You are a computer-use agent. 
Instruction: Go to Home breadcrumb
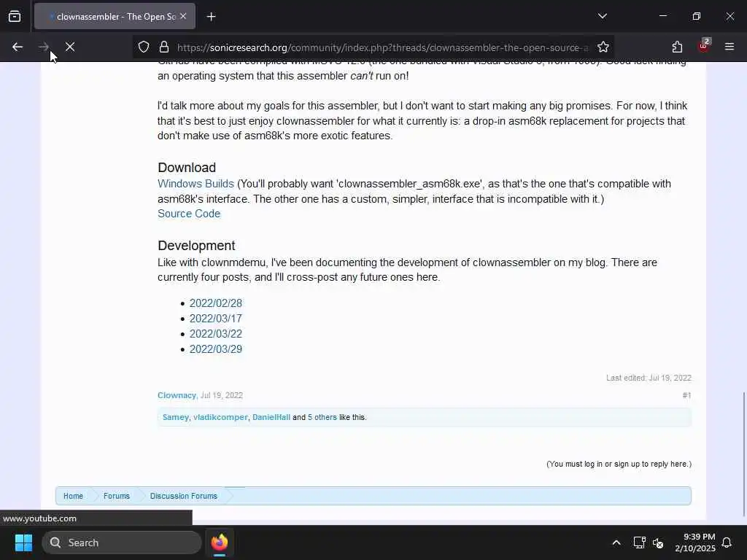tap(74, 496)
